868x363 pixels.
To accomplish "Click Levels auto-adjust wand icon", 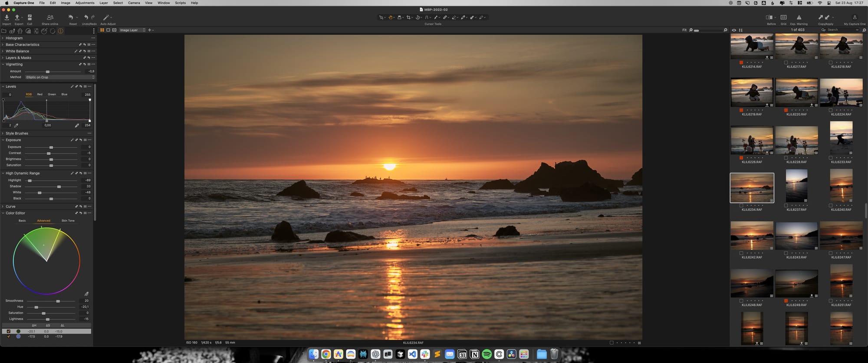I will tap(72, 86).
